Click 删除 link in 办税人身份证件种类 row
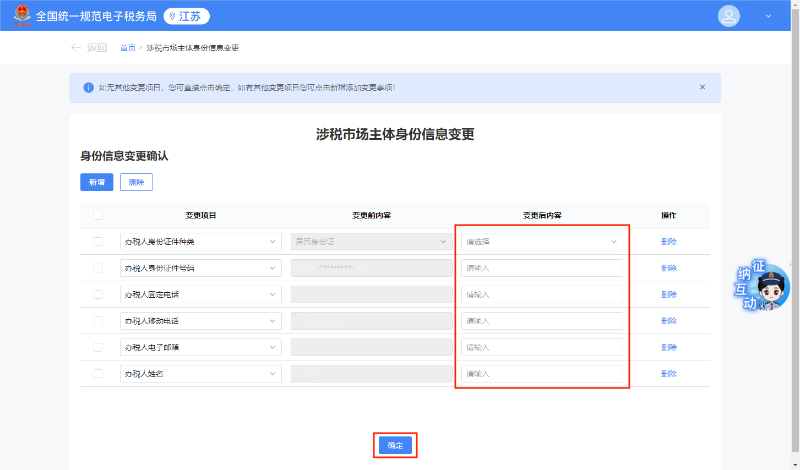Viewport: 800px width, 470px height. [668, 241]
